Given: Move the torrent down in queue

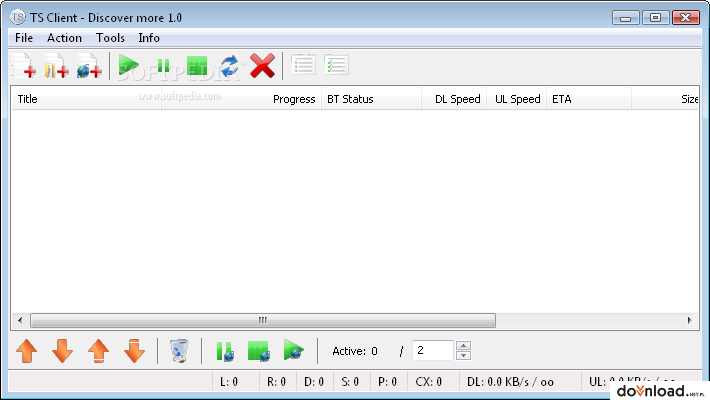Looking at the screenshot, I should [62, 351].
